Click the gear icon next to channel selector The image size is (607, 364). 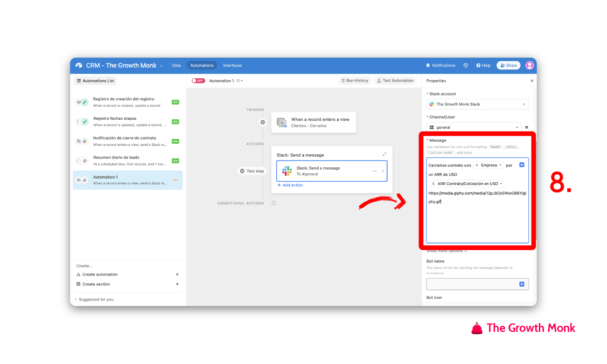[x=527, y=127]
